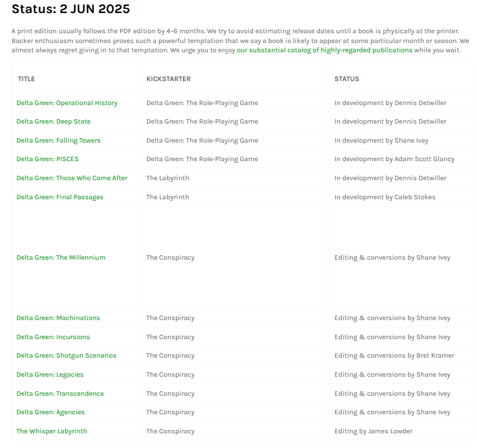
Task: Click 'In development by Adam Scott Glancy' status
Action: click(x=394, y=159)
